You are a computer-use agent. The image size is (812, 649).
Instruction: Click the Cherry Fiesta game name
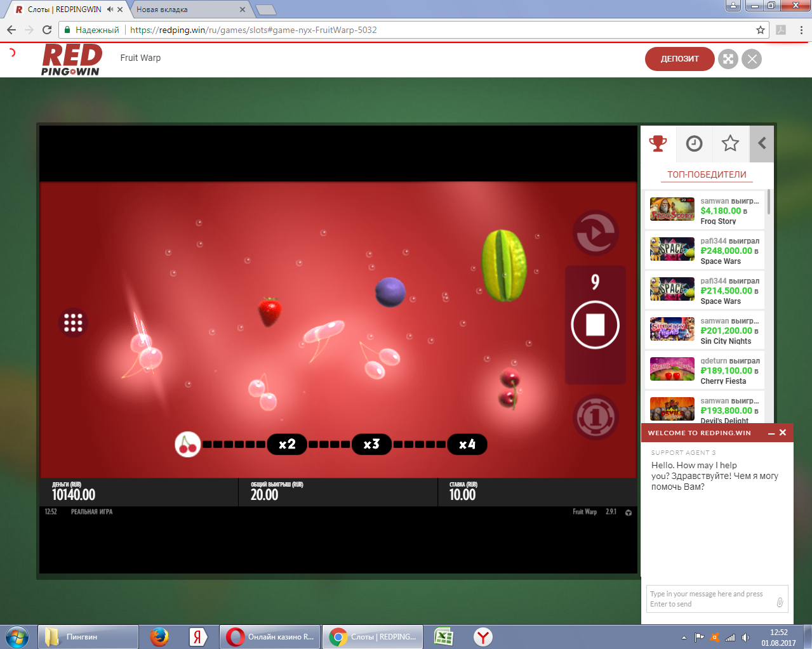(x=723, y=381)
